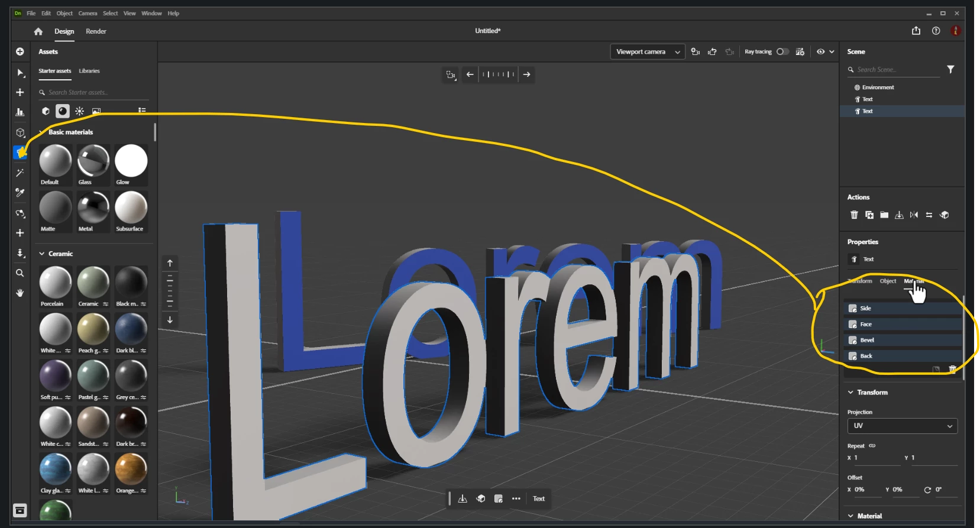The height and width of the screenshot is (528, 980).
Task: Collapse the Ceramic materials section
Action: click(42, 254)
